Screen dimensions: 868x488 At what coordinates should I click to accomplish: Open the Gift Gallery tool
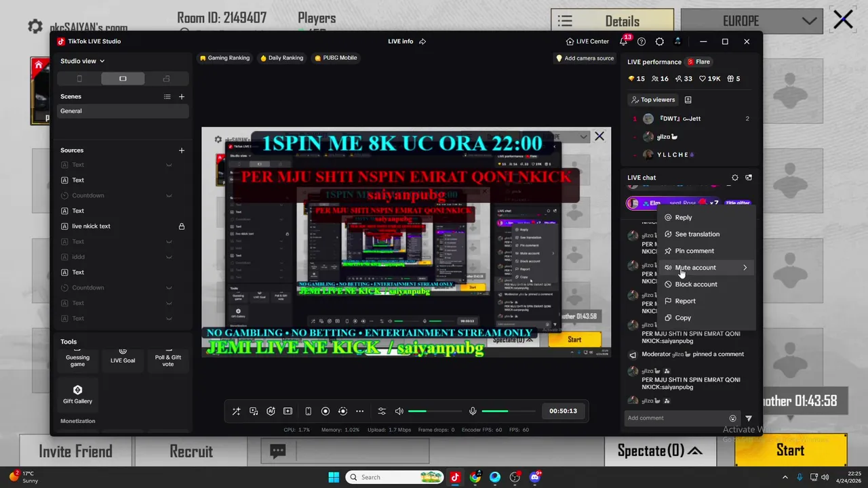(77, 394)
